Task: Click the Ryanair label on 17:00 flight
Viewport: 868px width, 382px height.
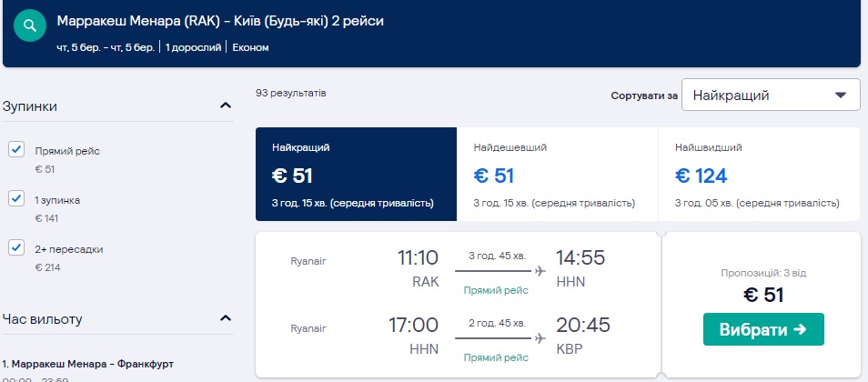Action: click(308, 329)
